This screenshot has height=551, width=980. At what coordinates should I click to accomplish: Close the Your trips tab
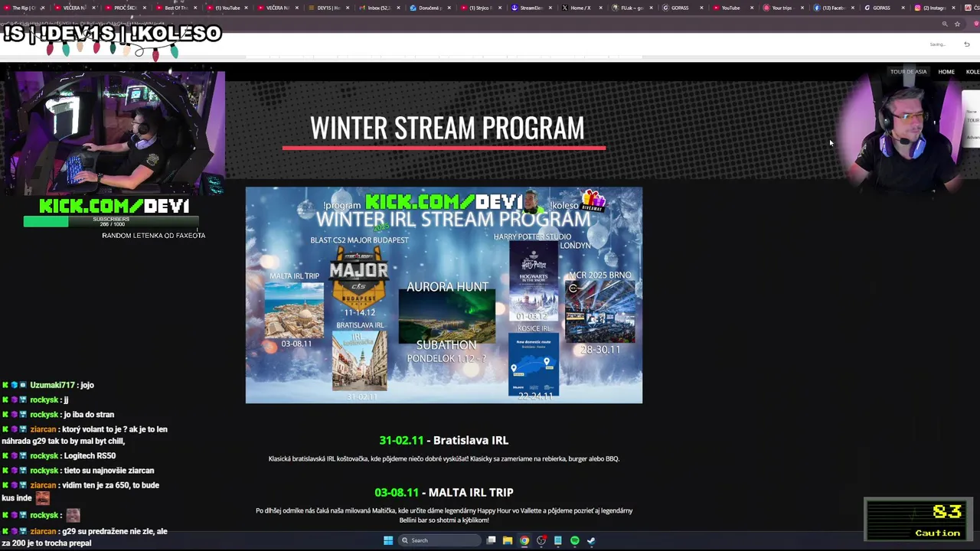[802, 8]
